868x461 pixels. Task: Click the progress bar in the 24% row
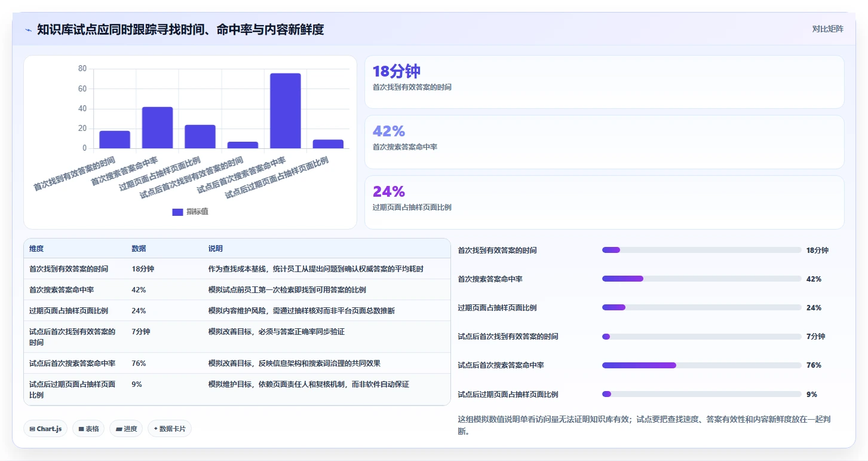click(x=702, y=307)
